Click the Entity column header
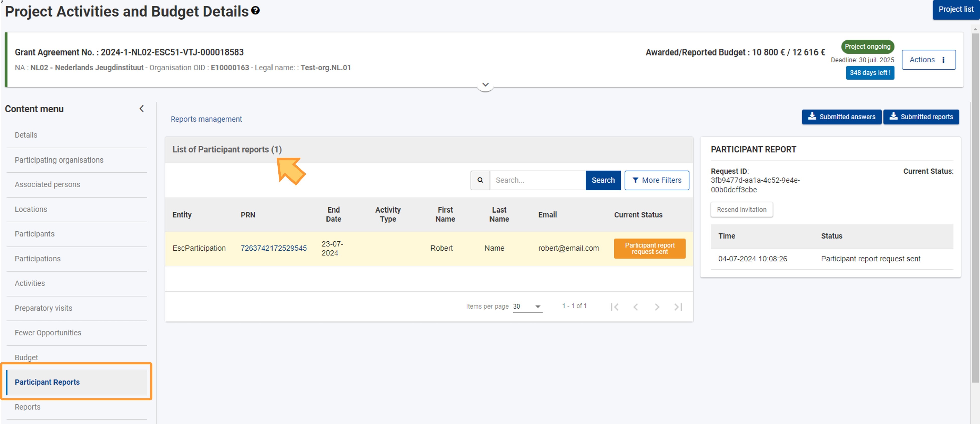980x424 pixels. click(182, 215)
